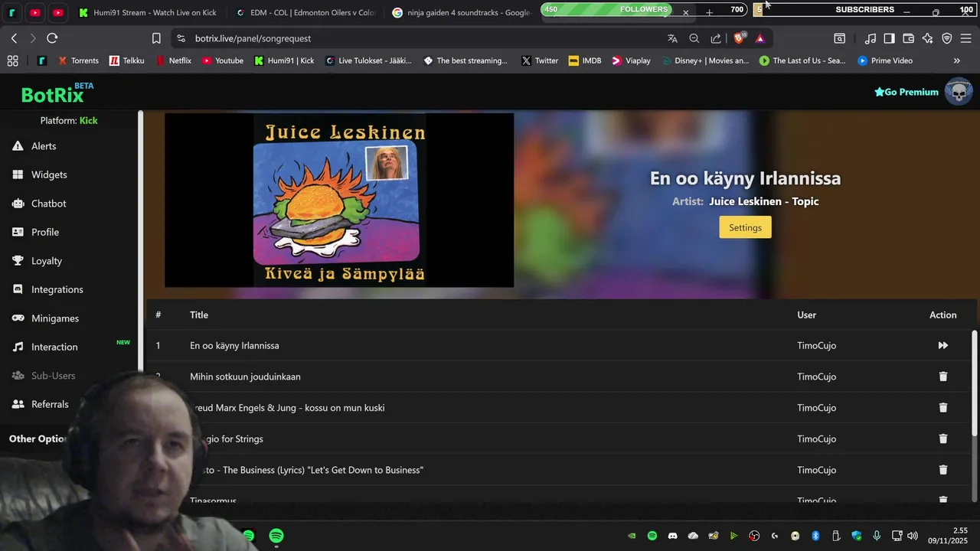This screenshot has height=551, width=980.
Task: Click the volume speaker tray icon
Action: click(912, 536)
